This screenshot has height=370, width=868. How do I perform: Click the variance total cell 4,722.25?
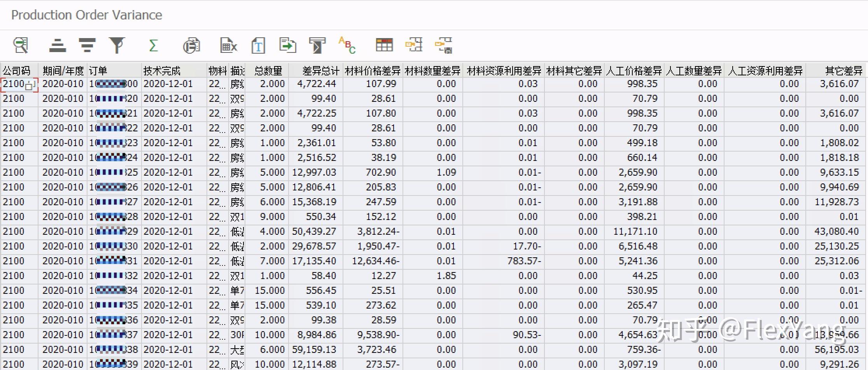coord(316,113)
